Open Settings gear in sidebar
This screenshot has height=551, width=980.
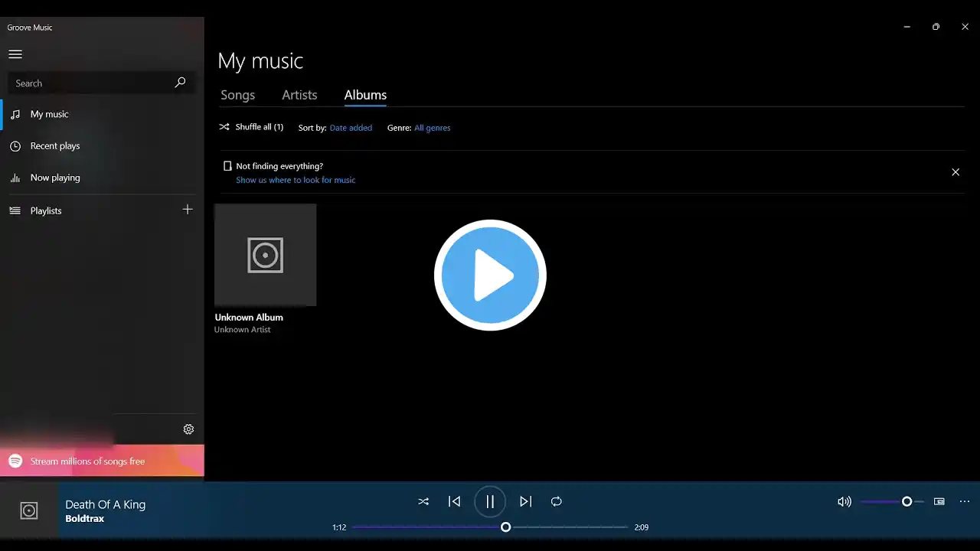[188, 429]
